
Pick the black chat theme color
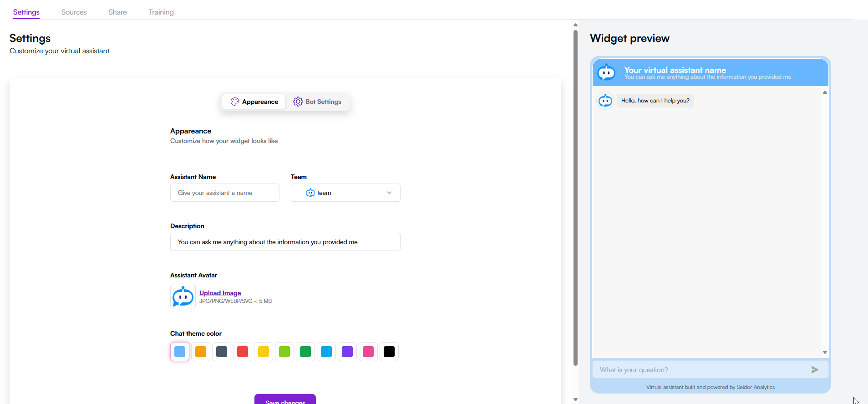389,352
